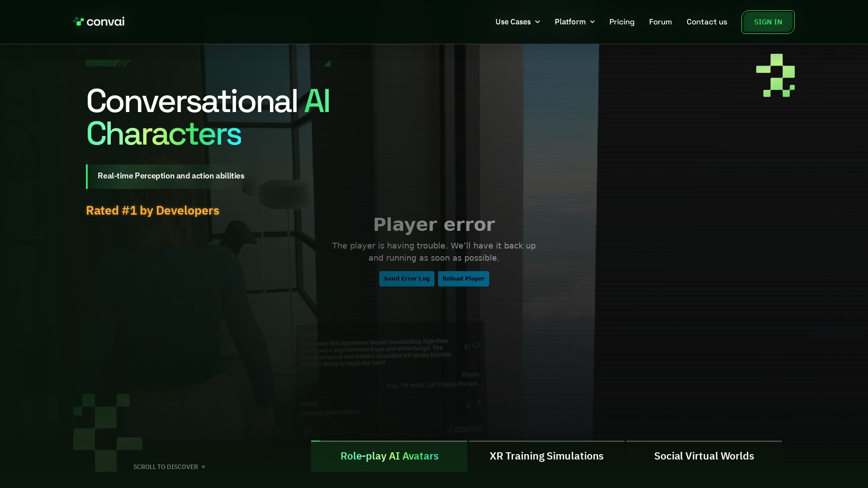Open the Contact us page

707,22
